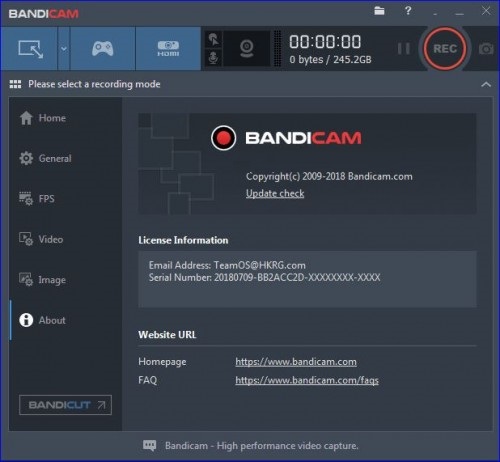Screen dimensions: 500x462
Task: Click the Update check link
Action: 275,193
